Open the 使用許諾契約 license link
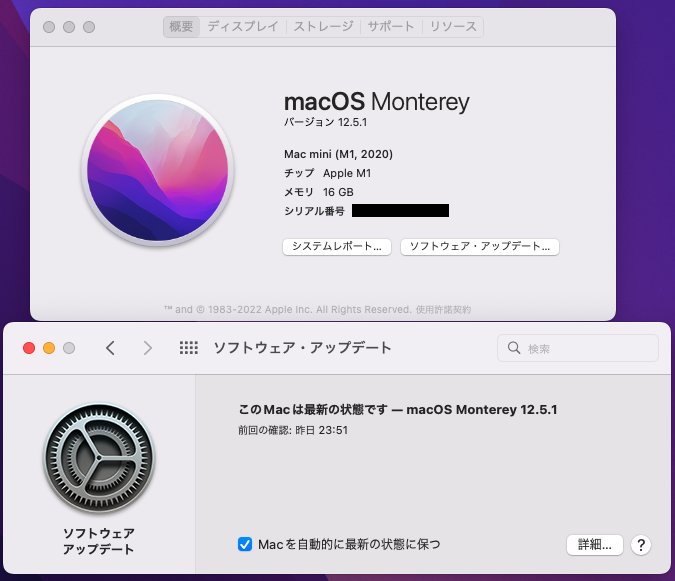This screenshot has width=675, height=581. tap(443, 309)
